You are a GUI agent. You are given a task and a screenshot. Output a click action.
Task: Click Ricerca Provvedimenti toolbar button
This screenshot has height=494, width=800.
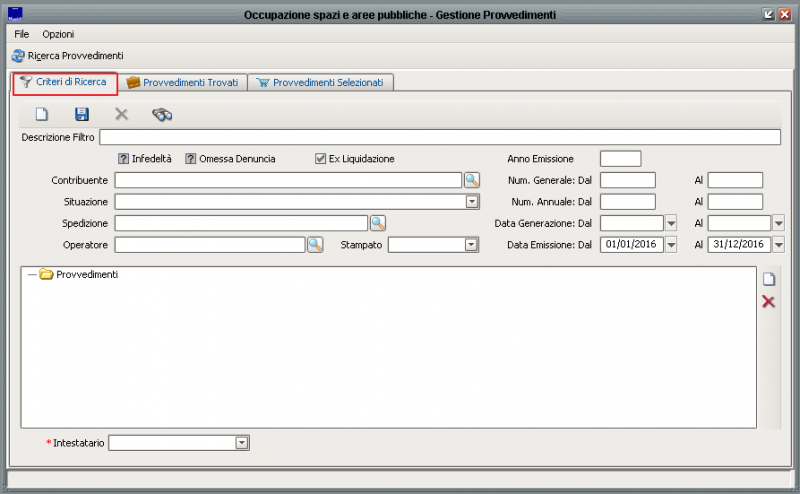click(67, 55)
